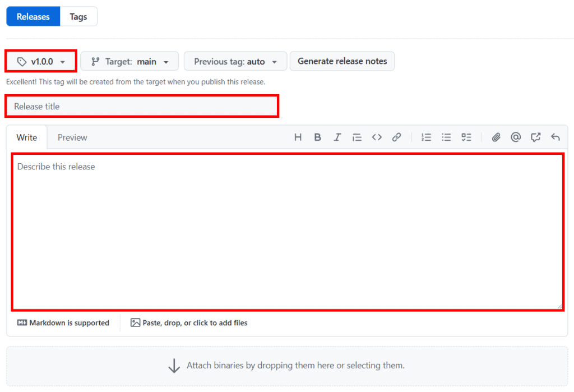Insert a numbered list
The image size is (574, 392).
426,137
